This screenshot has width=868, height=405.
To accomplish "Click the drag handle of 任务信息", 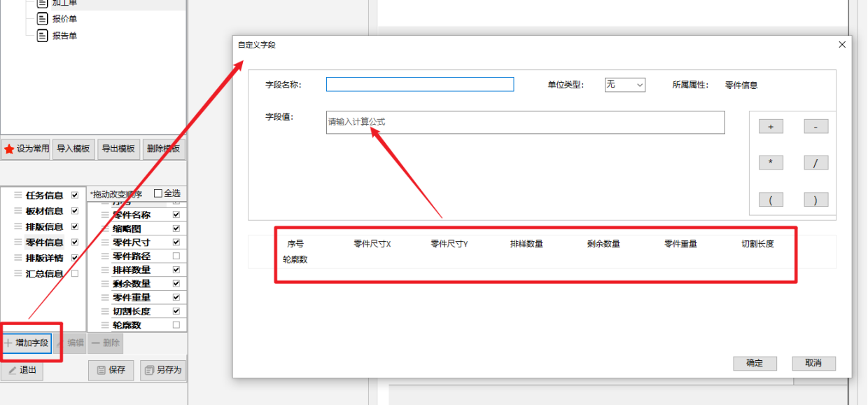I will (17, 195).
